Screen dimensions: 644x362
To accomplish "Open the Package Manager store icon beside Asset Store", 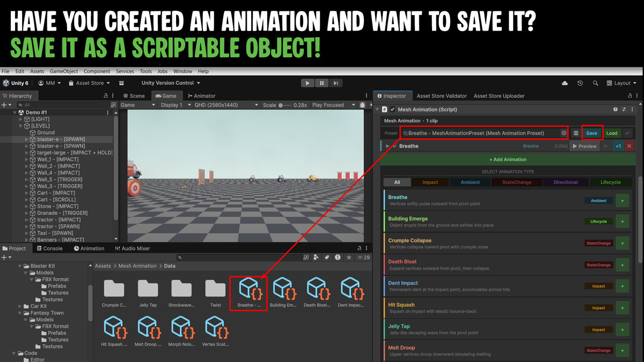I will 122,83.
